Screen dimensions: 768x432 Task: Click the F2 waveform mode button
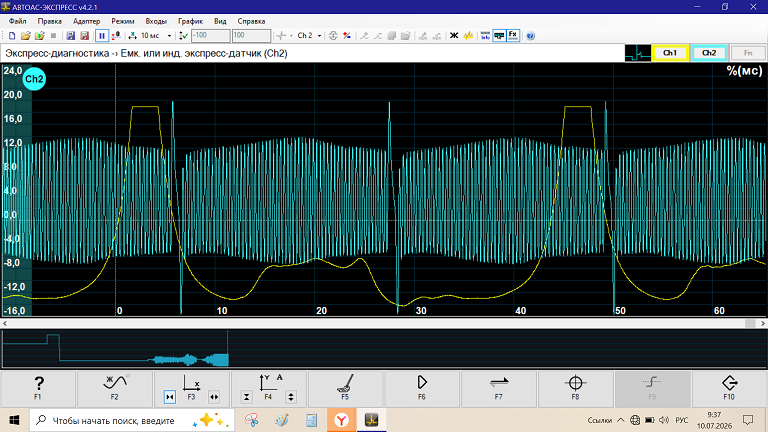pyautogui.click(x=115, y=388)
